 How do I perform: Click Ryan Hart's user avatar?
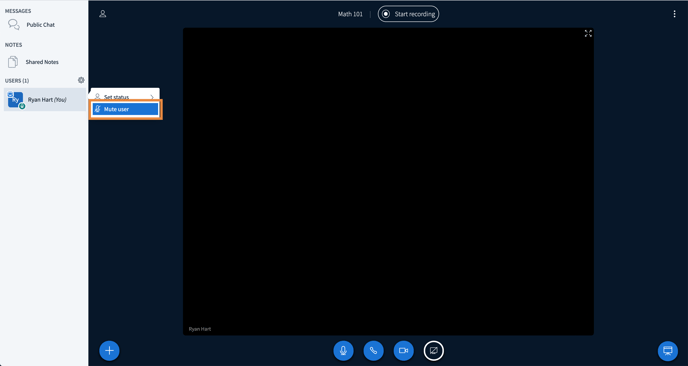[15, 100]
